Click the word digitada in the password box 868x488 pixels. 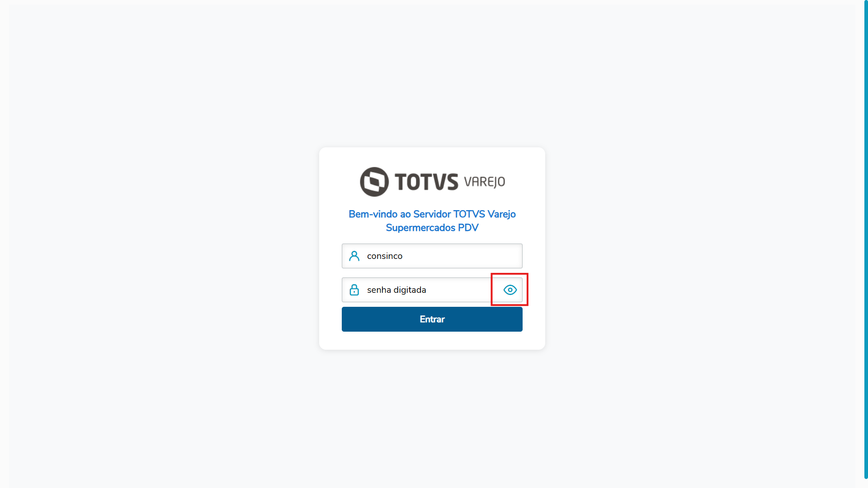pyautogui.click(x=410, y=290)
